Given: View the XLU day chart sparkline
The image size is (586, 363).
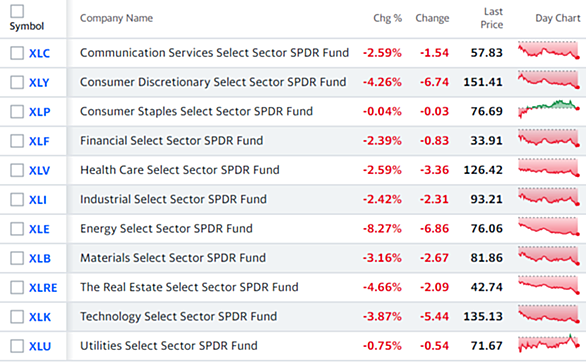Looking at the screenshot, I should [549, 343].
